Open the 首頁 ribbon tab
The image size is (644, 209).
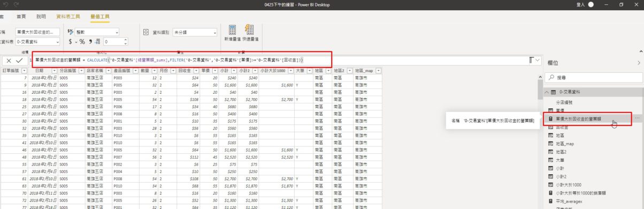tap(21, 17)
